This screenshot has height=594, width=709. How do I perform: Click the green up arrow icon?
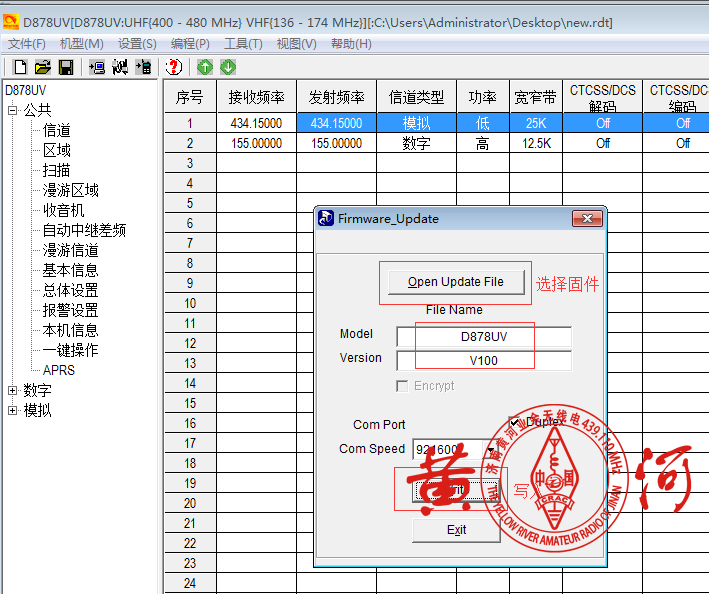coord(205,67)
